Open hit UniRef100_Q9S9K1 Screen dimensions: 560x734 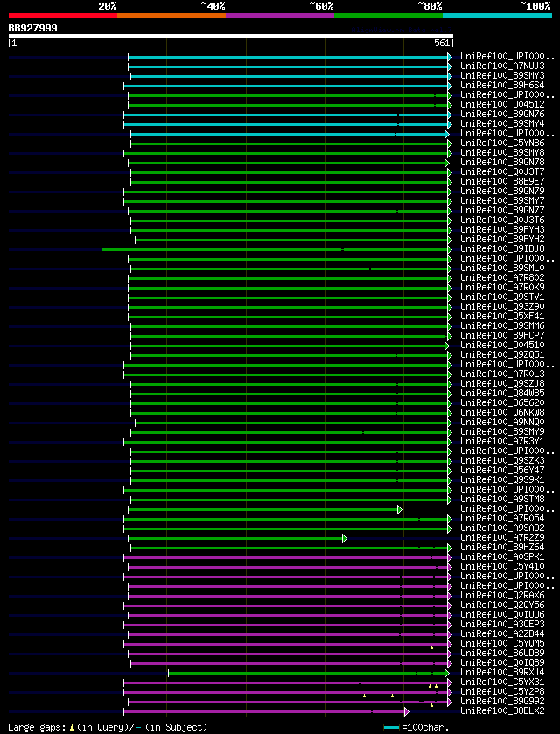[x=502, y=480]
